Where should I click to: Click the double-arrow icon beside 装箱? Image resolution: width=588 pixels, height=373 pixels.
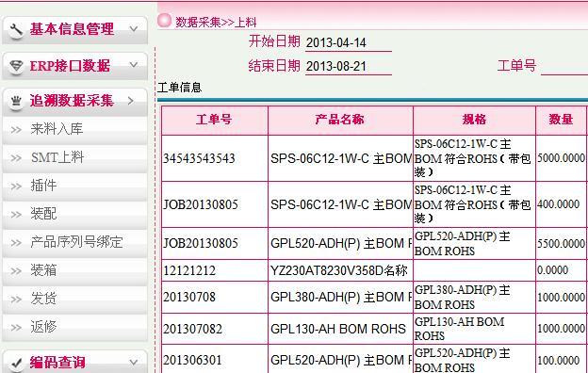(x=16, y=271)
